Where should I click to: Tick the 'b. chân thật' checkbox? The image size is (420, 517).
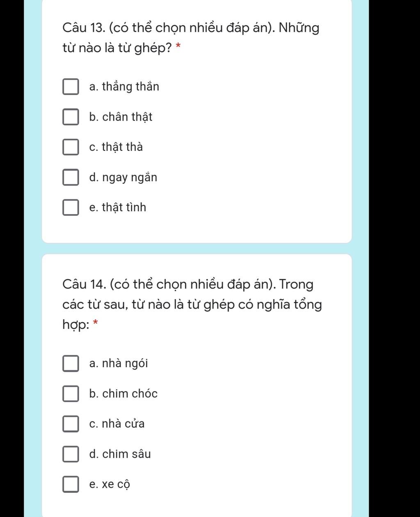pyautogui.click(x=70, y=117)
